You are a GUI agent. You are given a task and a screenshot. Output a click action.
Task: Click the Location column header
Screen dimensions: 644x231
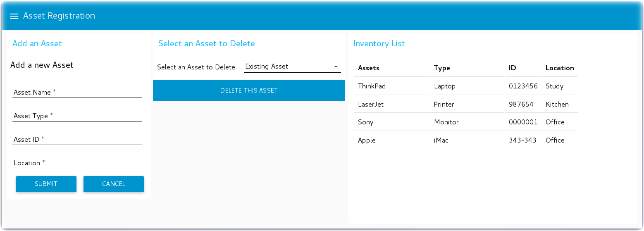click(x=560, y=68)
